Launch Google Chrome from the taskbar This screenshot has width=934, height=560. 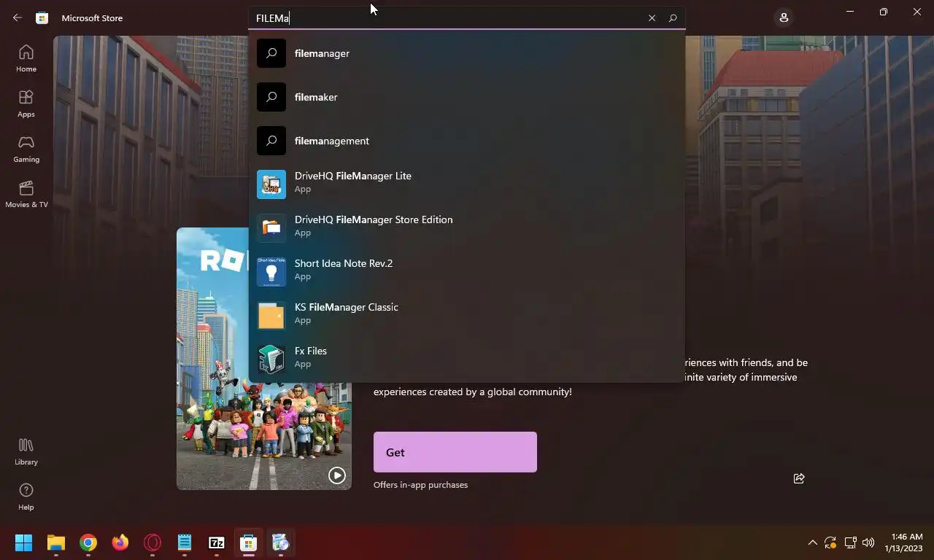88,542
